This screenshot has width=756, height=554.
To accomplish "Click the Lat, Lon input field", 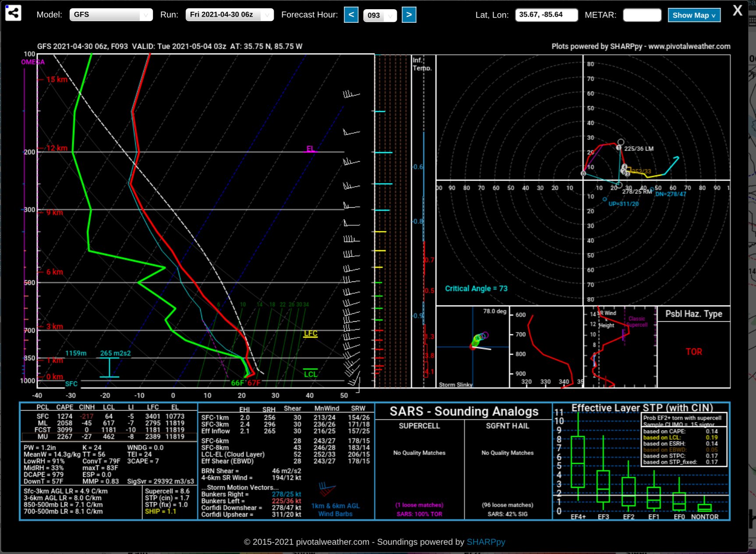I will [x=546, y=15].
